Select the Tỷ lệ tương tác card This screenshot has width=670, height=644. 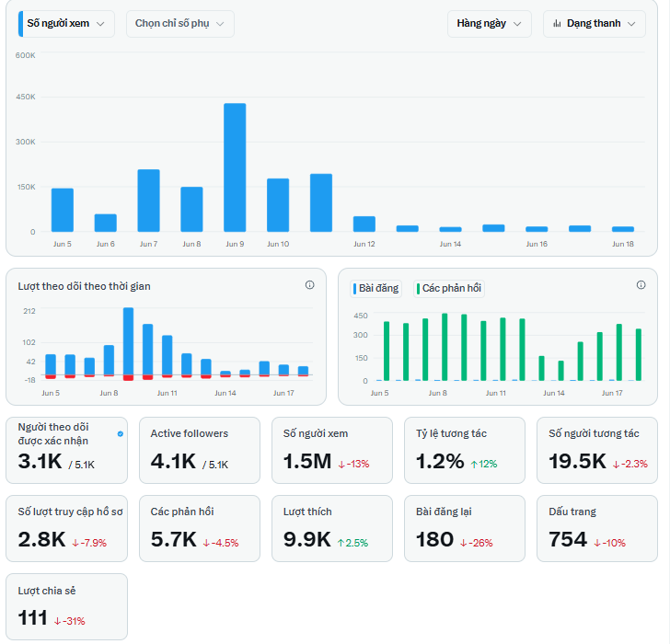[465, 450]
